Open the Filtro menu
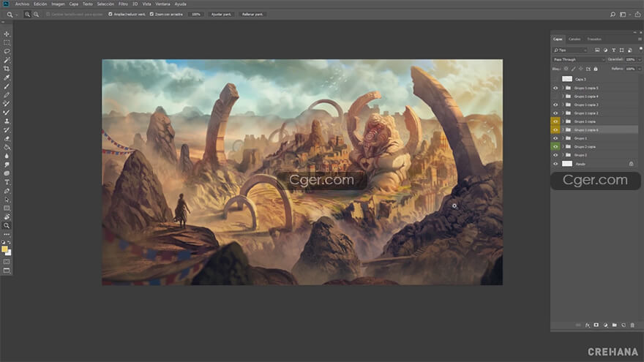Viewport: 644px width, 362px height. click(x=123, y=4)
